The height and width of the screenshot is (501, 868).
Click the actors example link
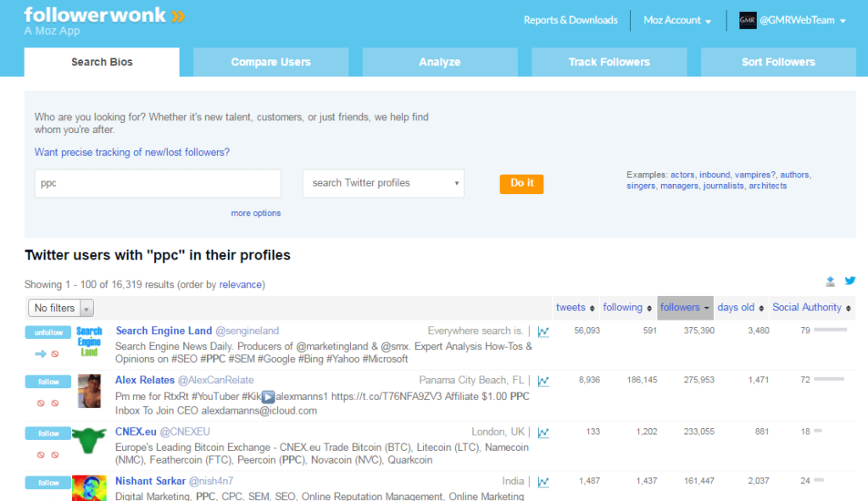tap(682, 175)
